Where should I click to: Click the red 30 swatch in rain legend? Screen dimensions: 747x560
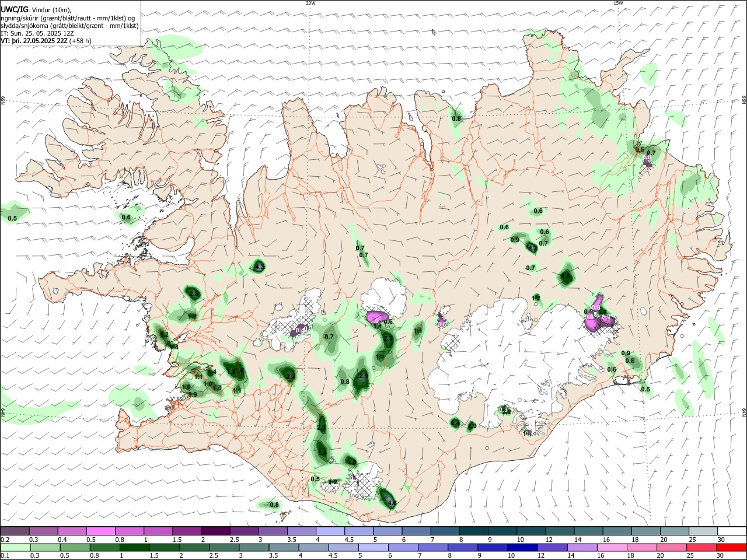731,547
